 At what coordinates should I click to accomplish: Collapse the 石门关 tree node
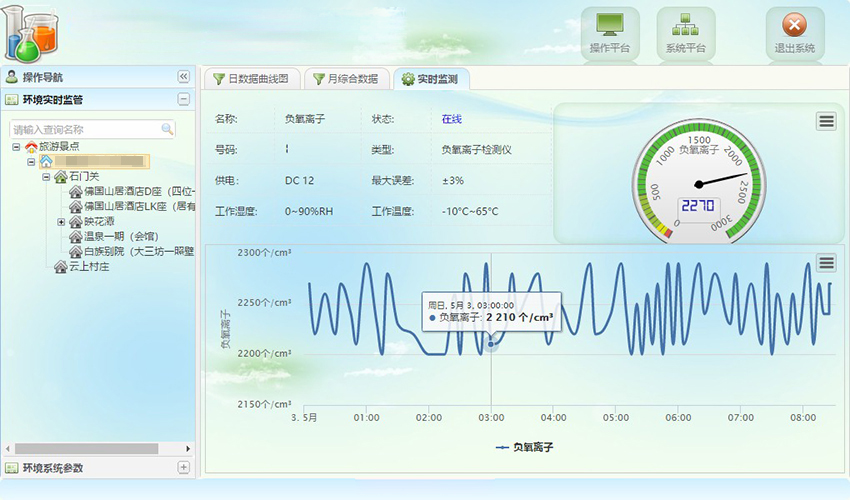[46, 177]
